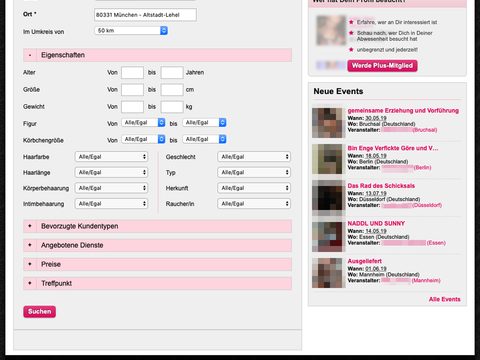The width and height of the screenshot is (480, 360).
Task: Expand the Preise section
Action: 157,264
